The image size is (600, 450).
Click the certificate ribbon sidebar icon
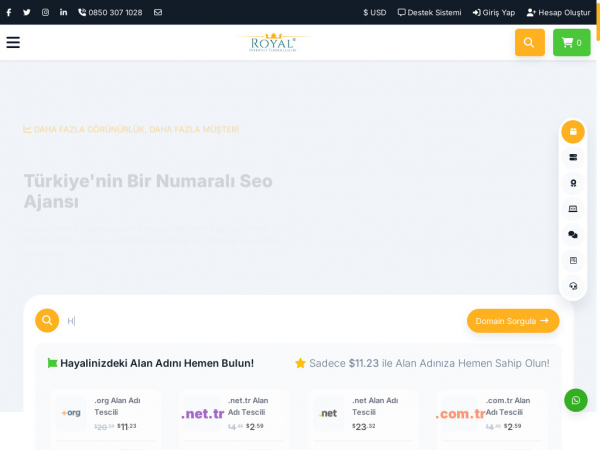coord(573,183)
